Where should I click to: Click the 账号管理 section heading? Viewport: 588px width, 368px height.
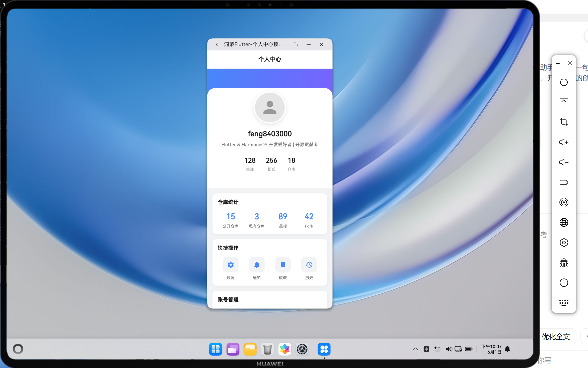[x=228, y=299]
